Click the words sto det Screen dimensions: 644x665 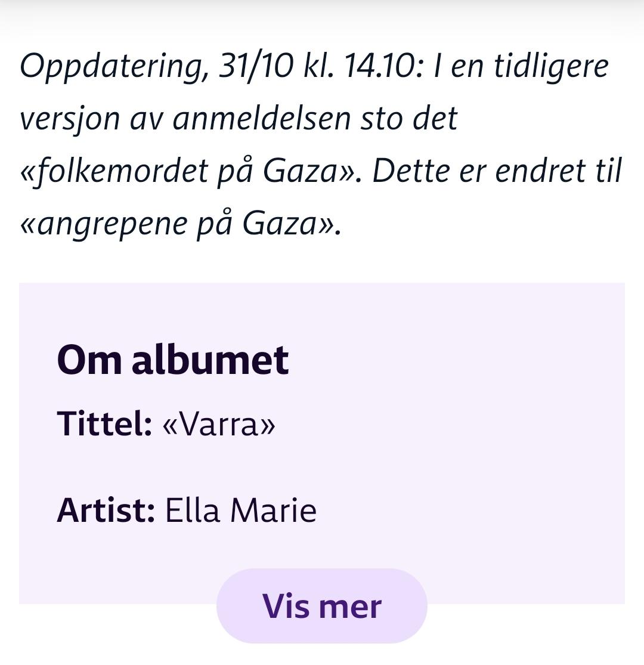408,119
